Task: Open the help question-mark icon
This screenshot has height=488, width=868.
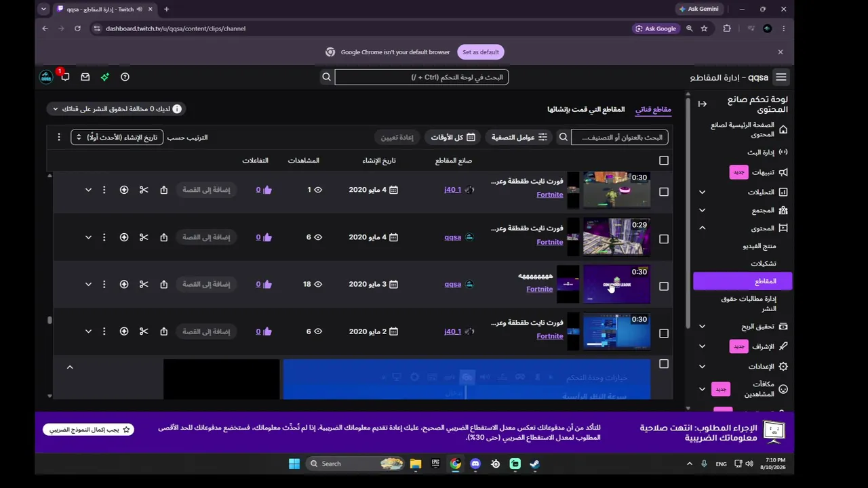Action: pos(125,77)
